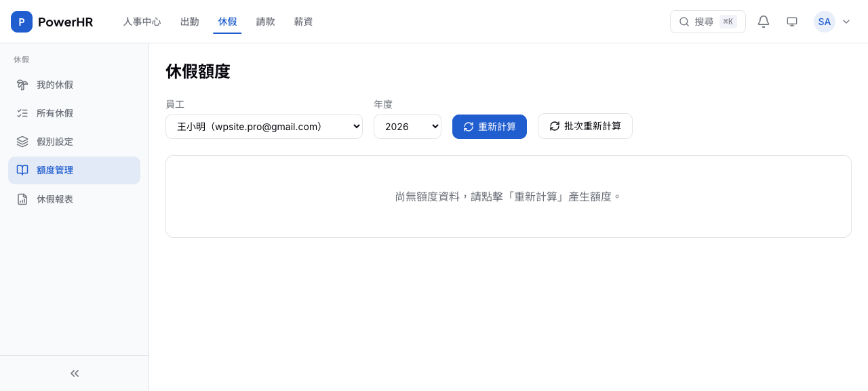
Task: Click the 批次重新計算 button
Action: [585, 126]
